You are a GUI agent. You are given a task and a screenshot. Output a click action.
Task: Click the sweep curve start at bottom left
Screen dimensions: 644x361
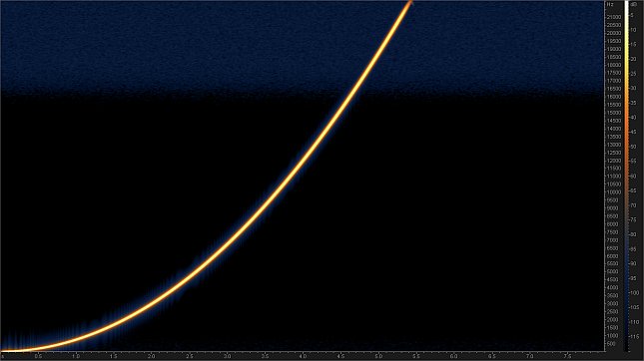(5, 351)
